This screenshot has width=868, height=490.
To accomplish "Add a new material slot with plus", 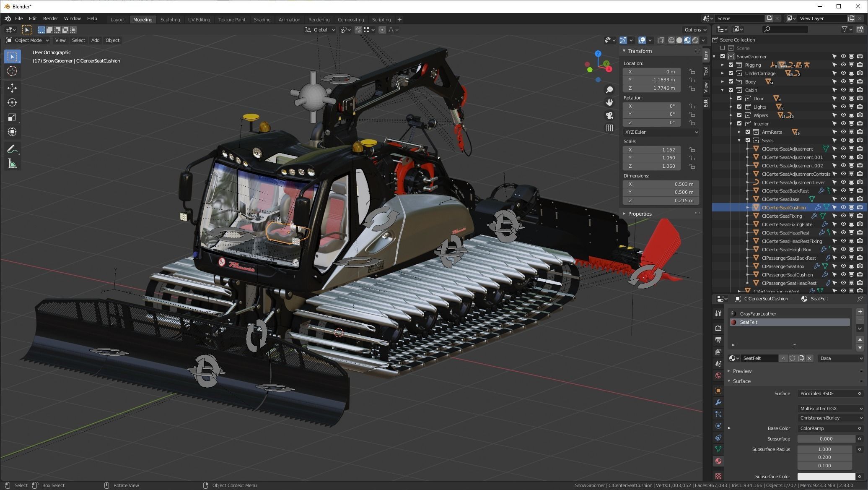I will click(x=860, y=312).
